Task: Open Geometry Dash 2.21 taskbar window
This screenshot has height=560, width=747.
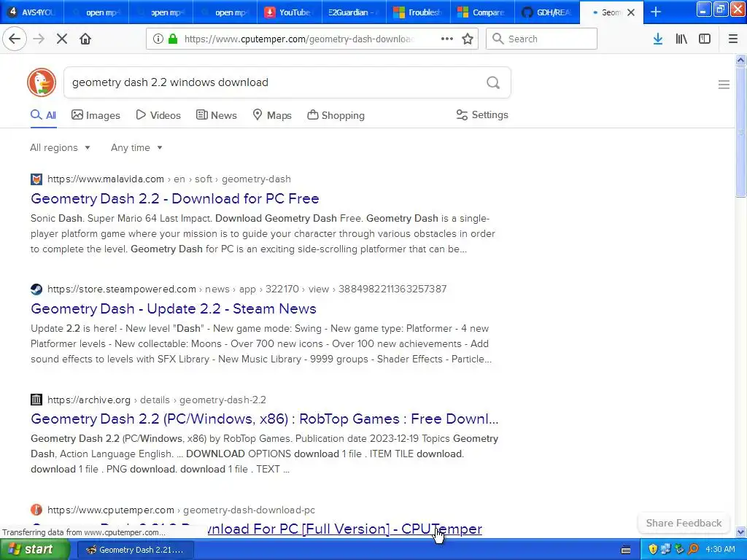Action: pyautogui.click(x=135, y=550)
